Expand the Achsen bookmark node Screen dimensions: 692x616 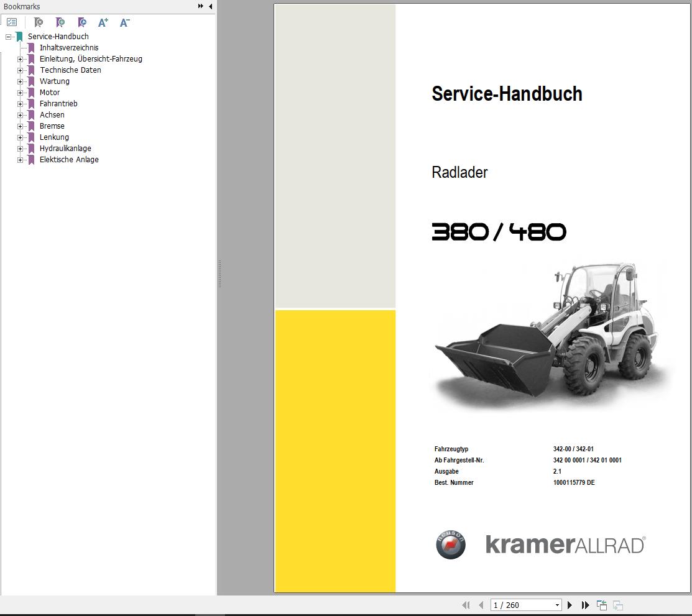pos(20,115)
